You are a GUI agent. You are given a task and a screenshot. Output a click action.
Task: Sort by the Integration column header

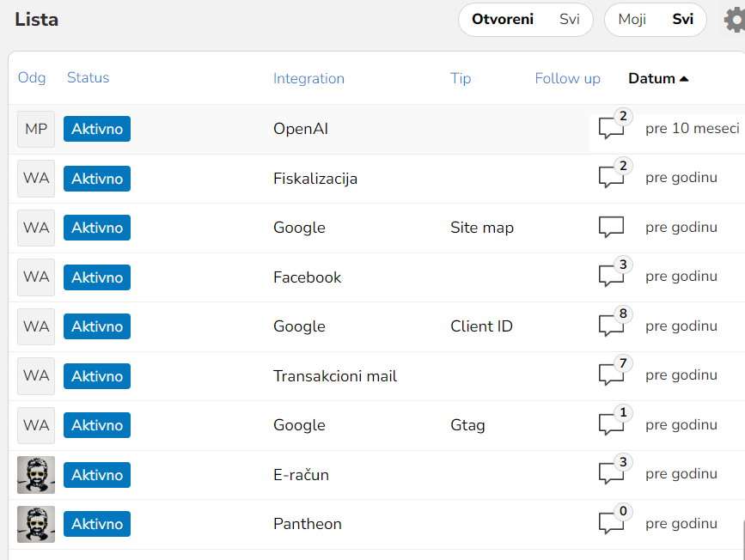coord(308,78)
